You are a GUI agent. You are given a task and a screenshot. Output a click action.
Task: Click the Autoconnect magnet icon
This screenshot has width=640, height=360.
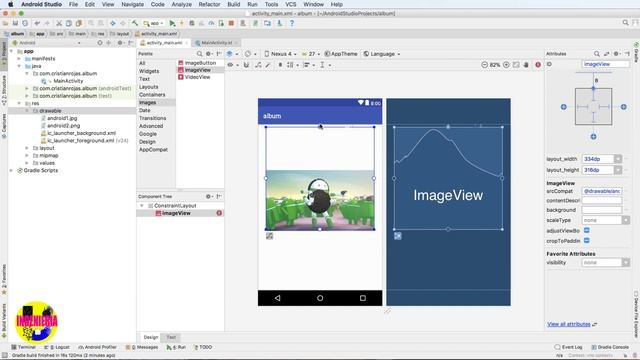tap(246, 65)
